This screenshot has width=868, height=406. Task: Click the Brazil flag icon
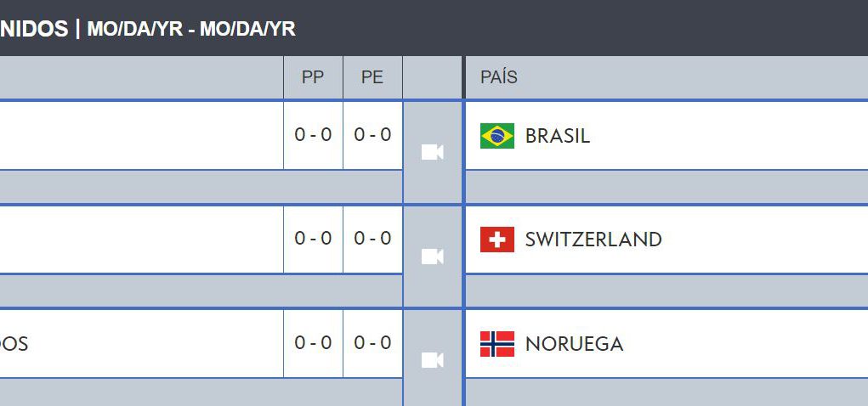(x=497, y=136)
